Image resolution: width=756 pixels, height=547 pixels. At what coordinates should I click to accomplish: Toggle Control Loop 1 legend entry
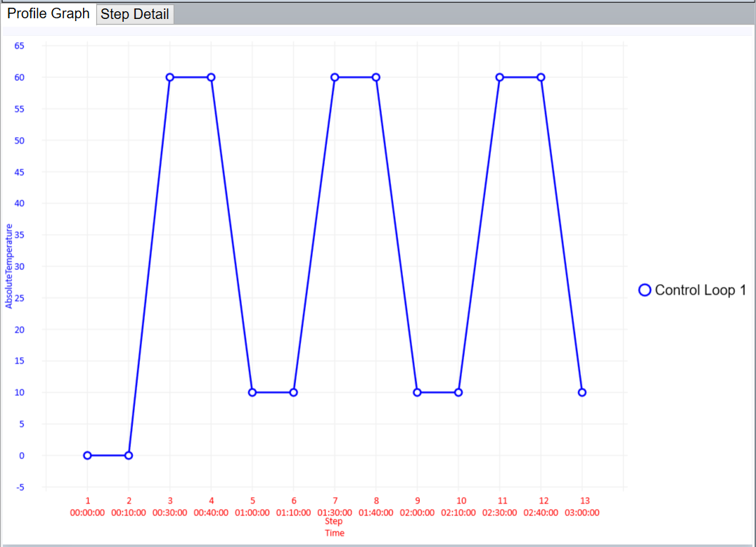693,290
